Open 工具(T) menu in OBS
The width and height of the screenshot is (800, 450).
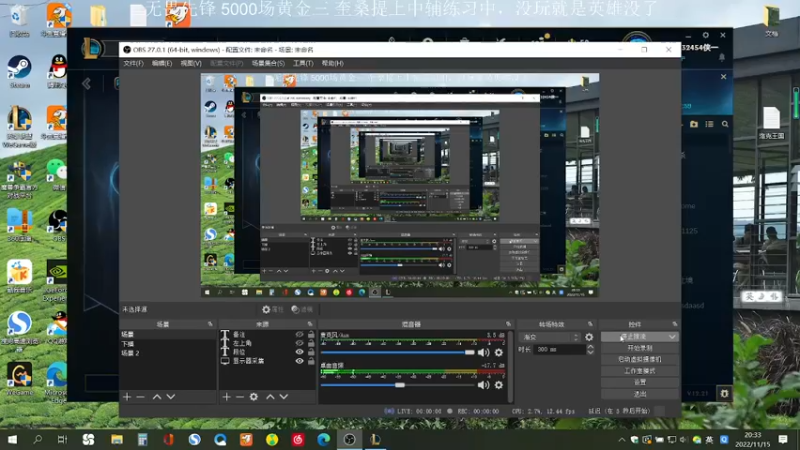click(303, 63)
